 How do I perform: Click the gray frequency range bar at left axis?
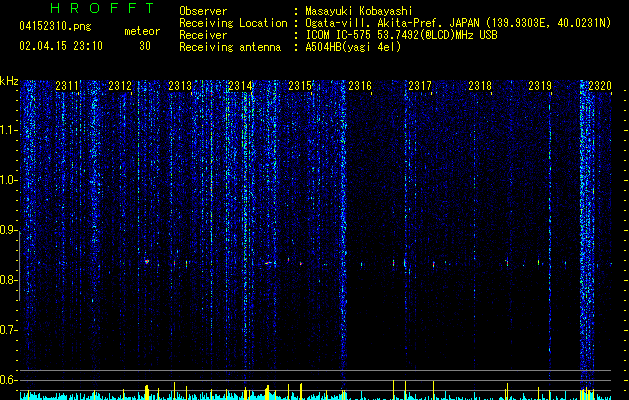pos(20,266)
